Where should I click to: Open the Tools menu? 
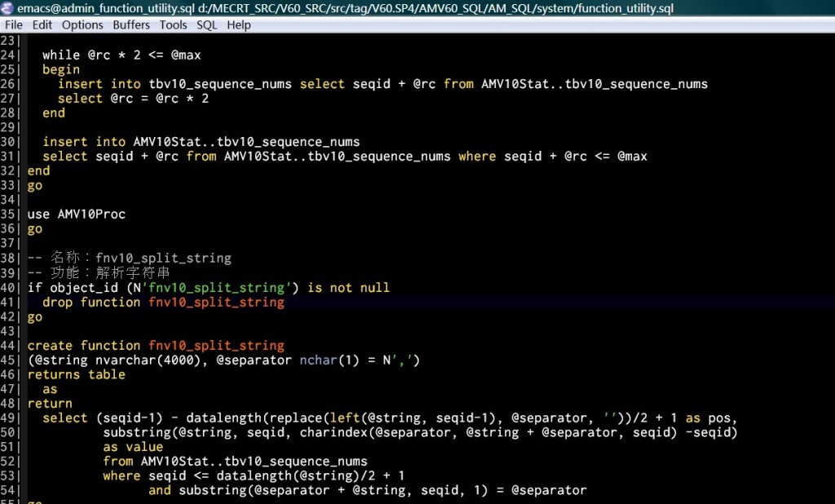click(173, 24)
